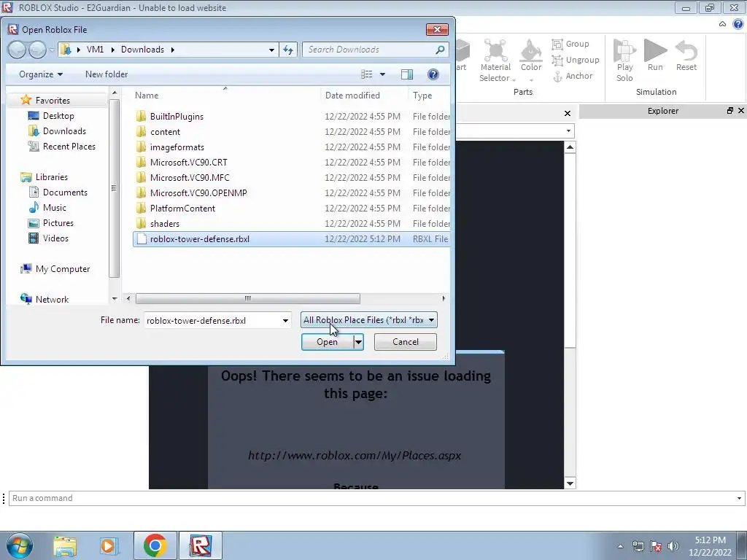Open the recent pages dropdown beside Forward
The width and height of the screenshot is (747, 560).
pos(52,50)
